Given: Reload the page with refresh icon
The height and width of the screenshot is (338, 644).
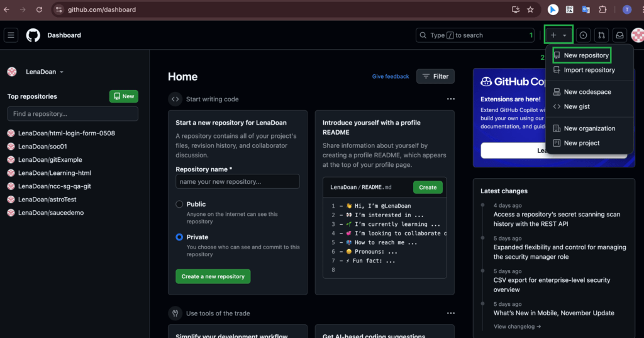Looking at the screenshot, I should pyautogui.click(x=39, y=9).
